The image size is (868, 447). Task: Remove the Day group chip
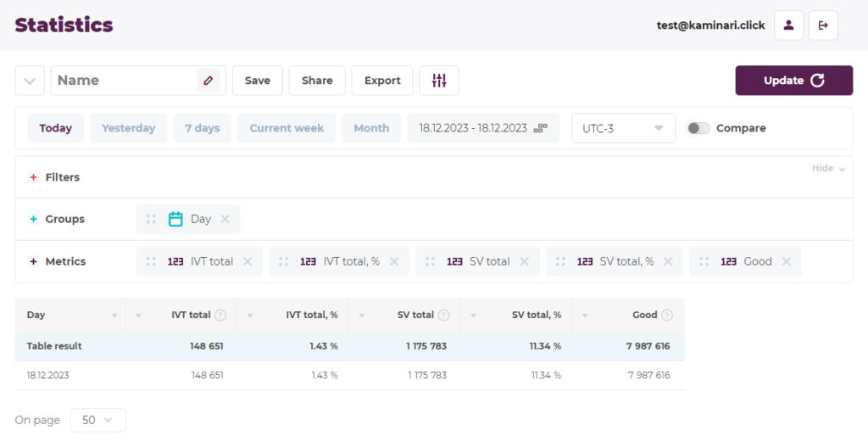[225, 219]
